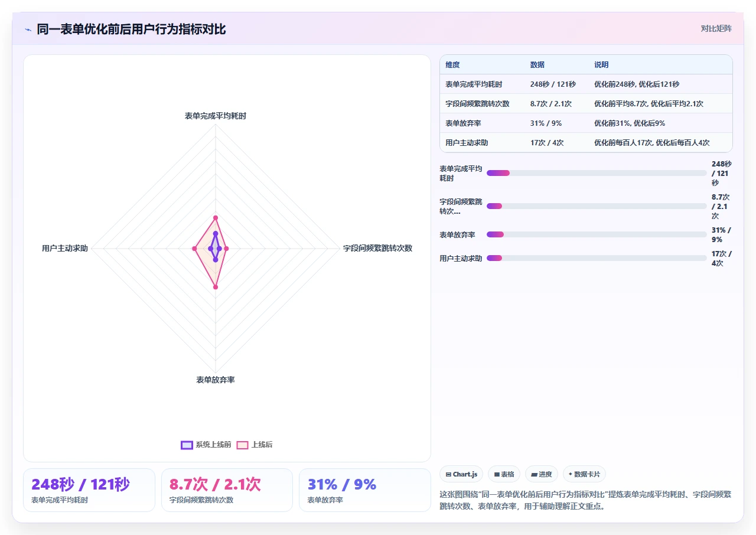Toggle the 上线后 legend swatch

(242, 445)
